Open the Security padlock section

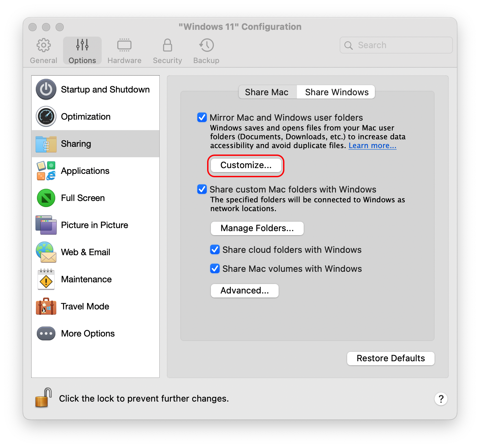tap(167, 45)
